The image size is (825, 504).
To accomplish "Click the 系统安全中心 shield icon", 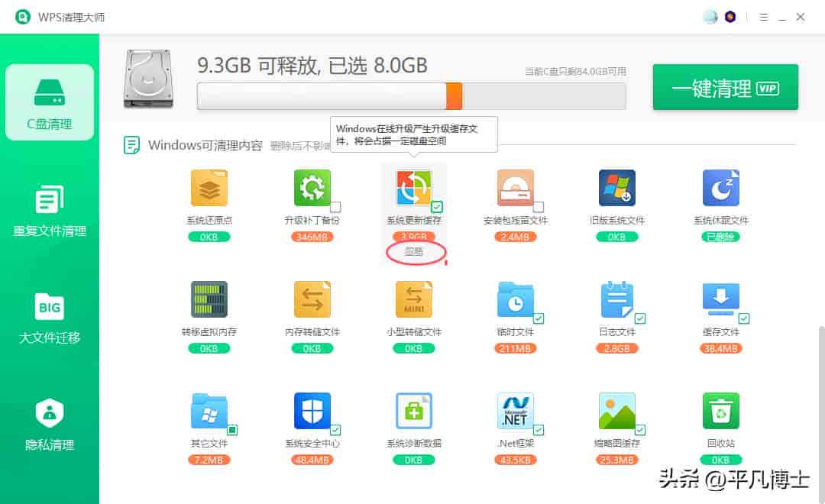I will click(312, 411).
